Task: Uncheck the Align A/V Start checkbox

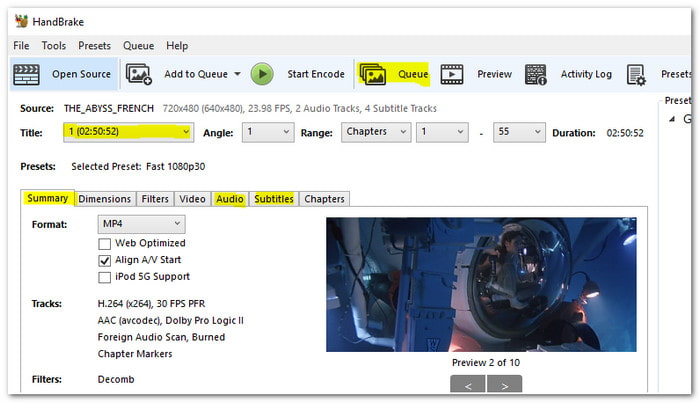Action: pyautogui.click(x=104, y=261)
